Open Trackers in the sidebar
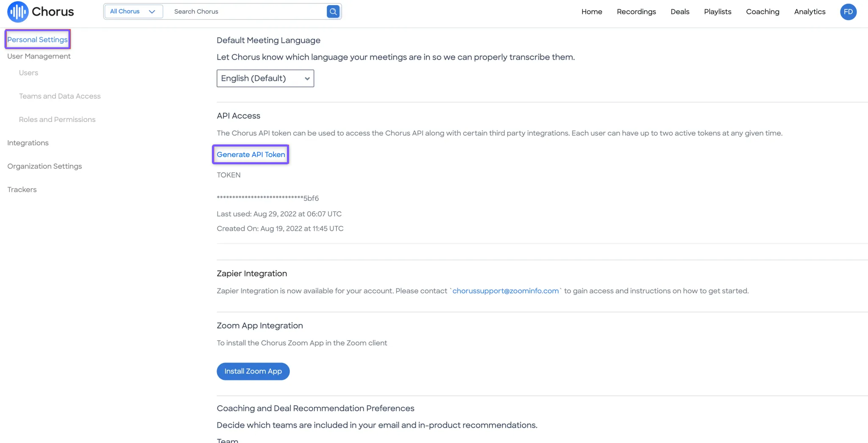The width and height of the screenshot is (868, 443). 22,189
